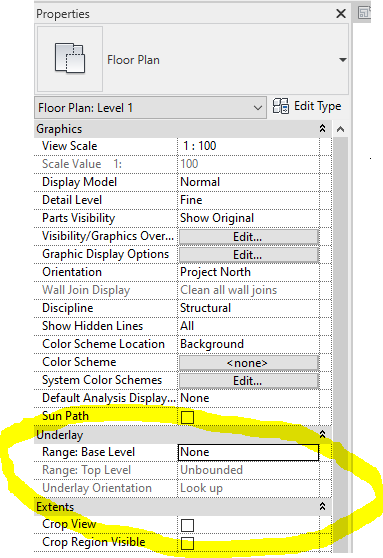Click the Properties palette title

tap(63, 14)
